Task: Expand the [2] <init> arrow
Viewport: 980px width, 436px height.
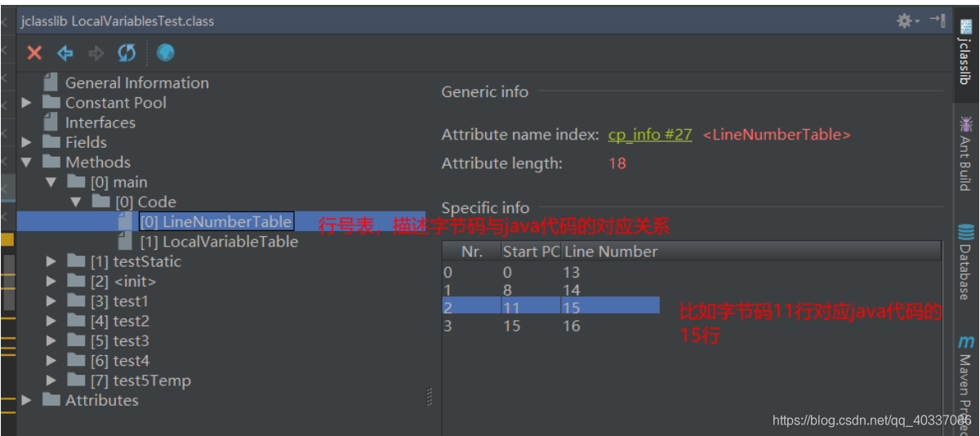Action: click(51, 281)
